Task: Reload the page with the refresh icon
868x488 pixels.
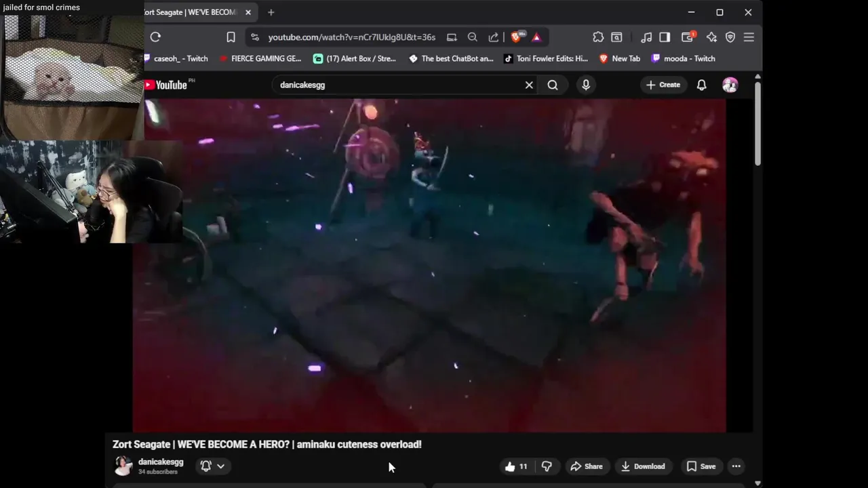Action: click(x=155, y=37)
